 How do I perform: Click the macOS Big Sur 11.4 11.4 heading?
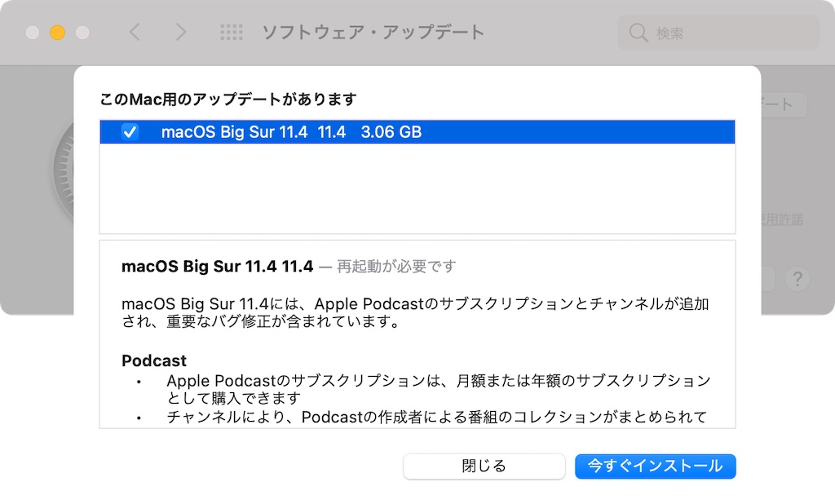(x=217, y=266)
